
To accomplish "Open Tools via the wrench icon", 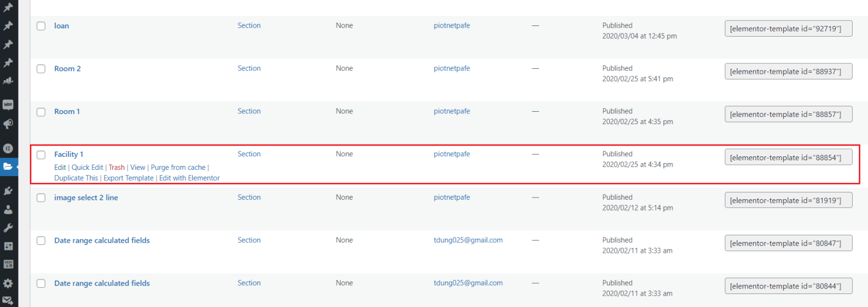I will pyautogui.click(x=8, y=228).
